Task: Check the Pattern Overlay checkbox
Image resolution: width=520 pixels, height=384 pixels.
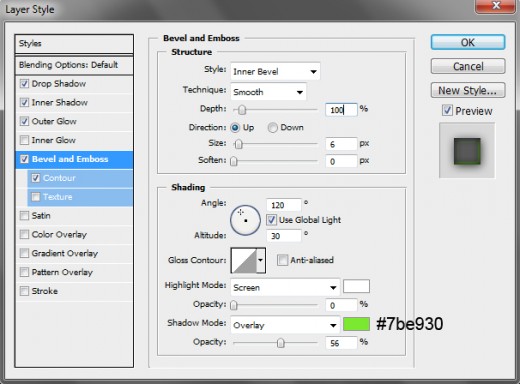Action: 24,272
